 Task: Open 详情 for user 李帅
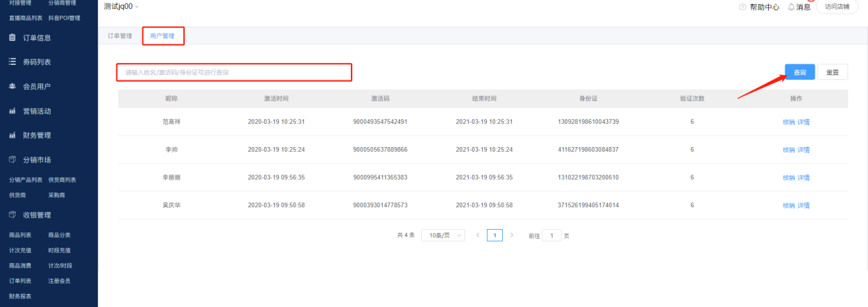pyautogui.click(x=804, y=150)
